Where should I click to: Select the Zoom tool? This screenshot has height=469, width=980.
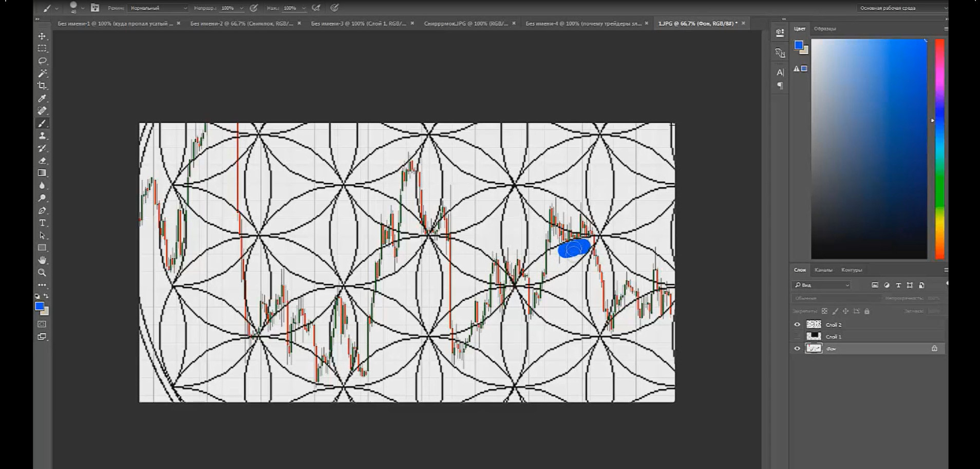click(42, 272)
